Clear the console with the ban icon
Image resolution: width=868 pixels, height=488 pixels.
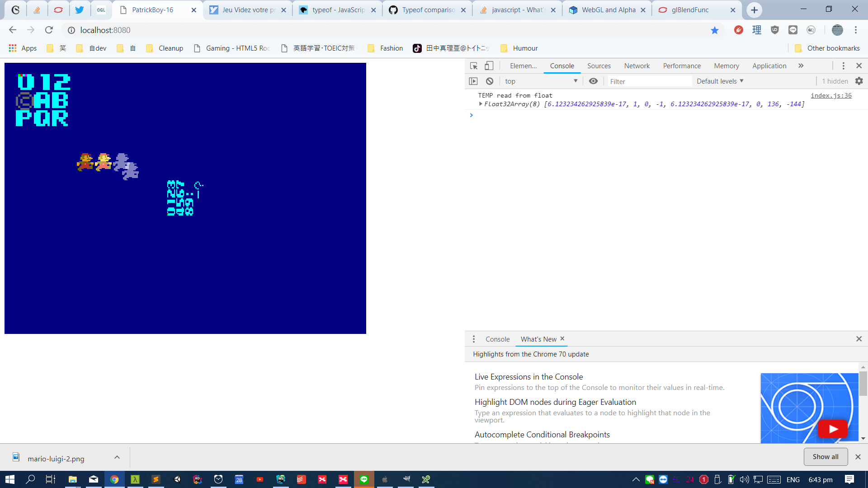pyautogui.click(x=490, y=81)
